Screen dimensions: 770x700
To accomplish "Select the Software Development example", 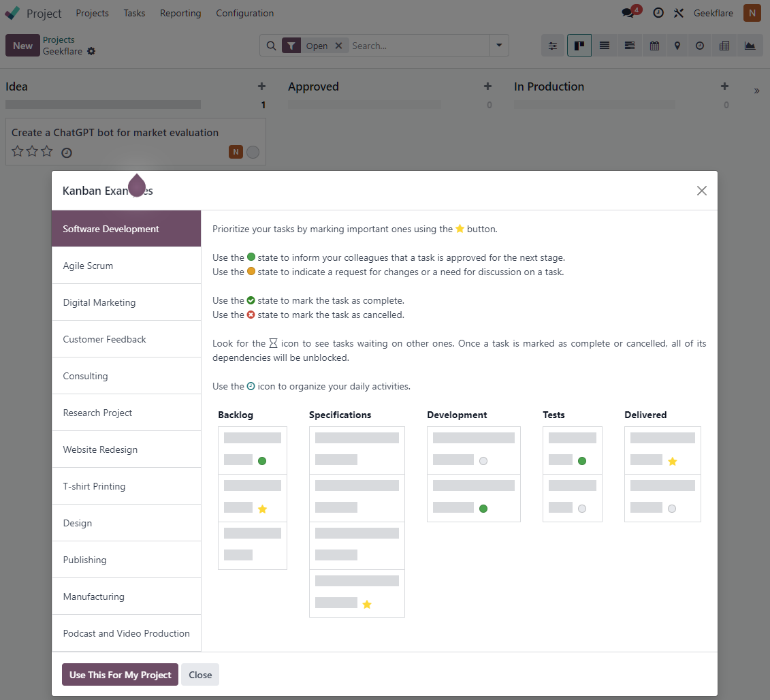I will coord(126,229).
